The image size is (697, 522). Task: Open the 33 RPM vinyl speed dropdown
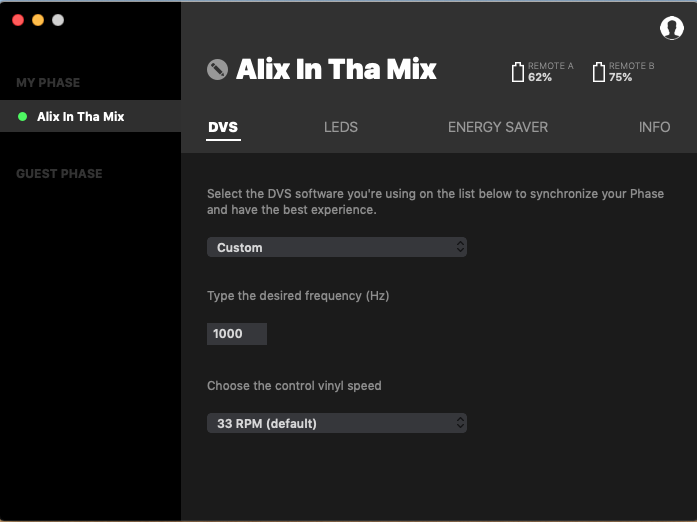point(336,423)
